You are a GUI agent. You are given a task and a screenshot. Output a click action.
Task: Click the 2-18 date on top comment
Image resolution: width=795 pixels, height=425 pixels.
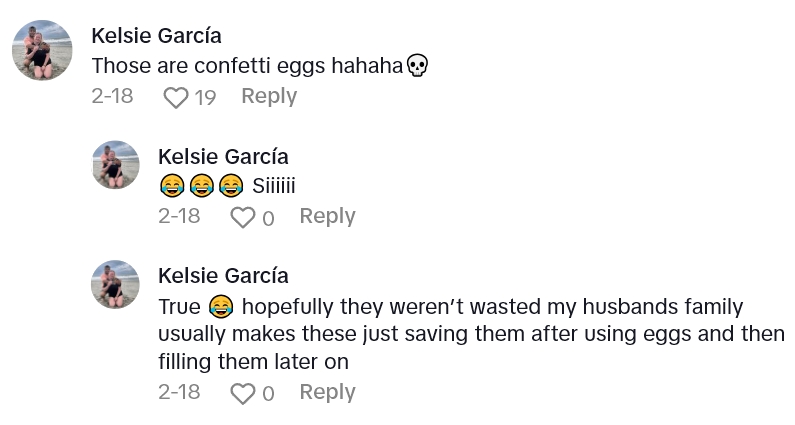pos(112,96)
